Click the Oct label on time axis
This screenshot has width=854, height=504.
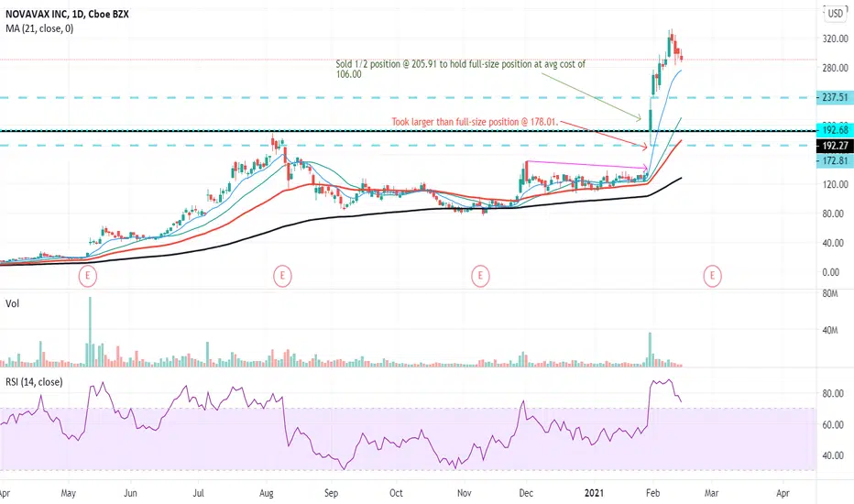396,493
